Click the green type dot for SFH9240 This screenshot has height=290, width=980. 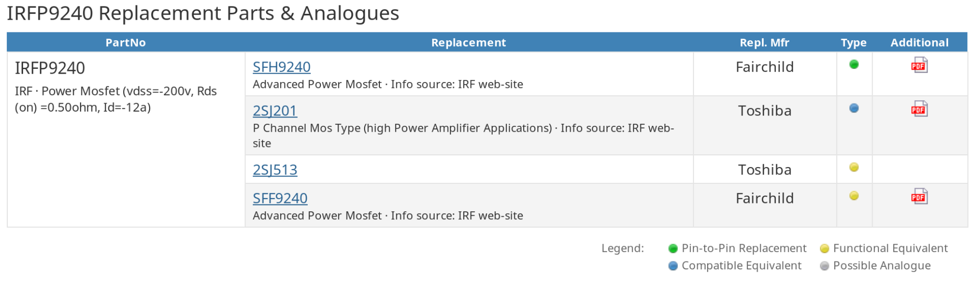pyautogui.click(x=854, y=64)
